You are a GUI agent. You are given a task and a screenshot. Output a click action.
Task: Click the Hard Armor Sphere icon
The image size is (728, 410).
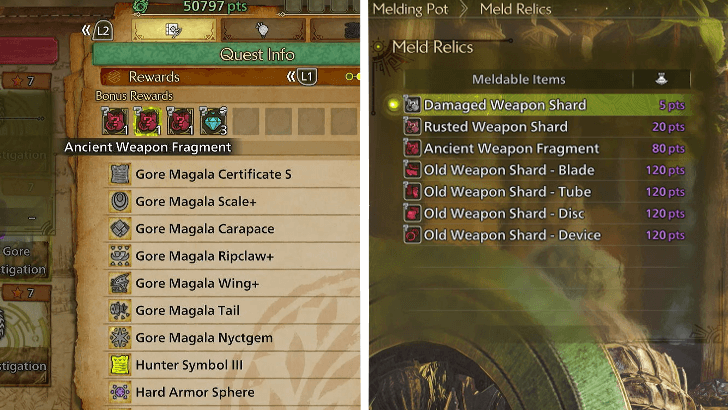click(x=120, y=392)
